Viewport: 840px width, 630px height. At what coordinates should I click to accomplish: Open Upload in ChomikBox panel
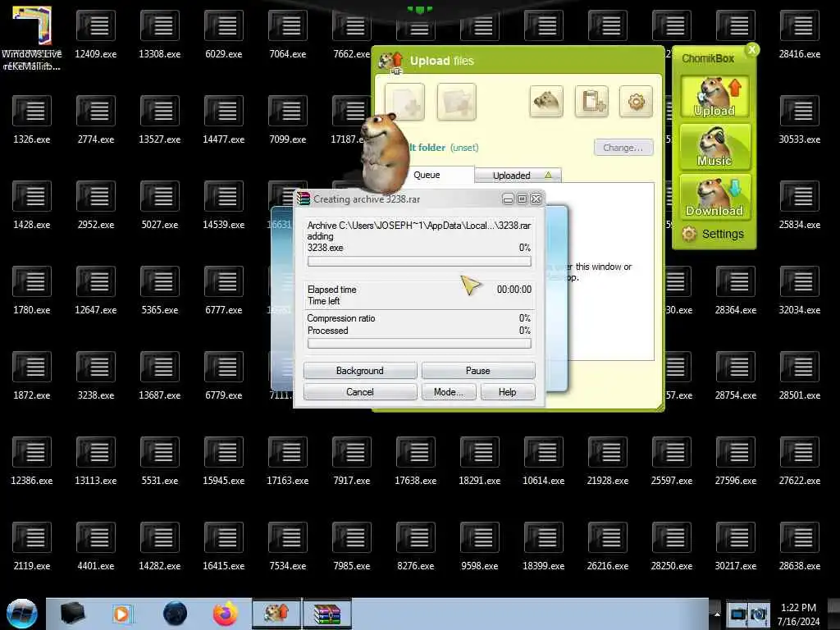pos(714,97)
